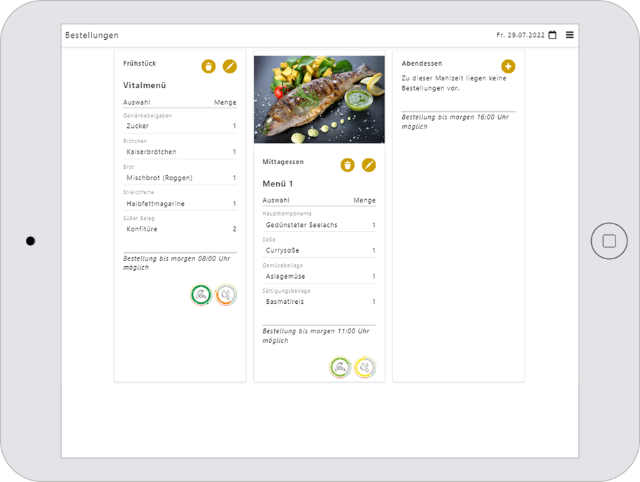Select the Kaiserbrötchen row
Viewport: 640px width, 482px height.
180,152
